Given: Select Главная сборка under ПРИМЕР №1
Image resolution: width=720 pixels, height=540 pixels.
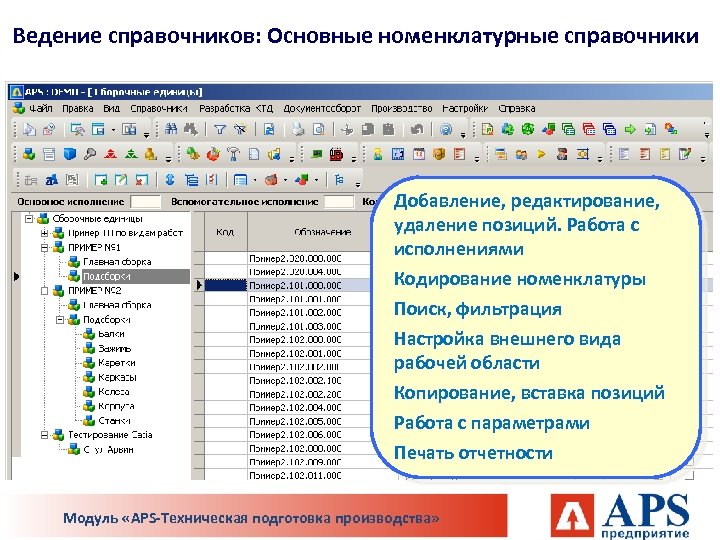Looking at the screenshot, I should point(117,262).
